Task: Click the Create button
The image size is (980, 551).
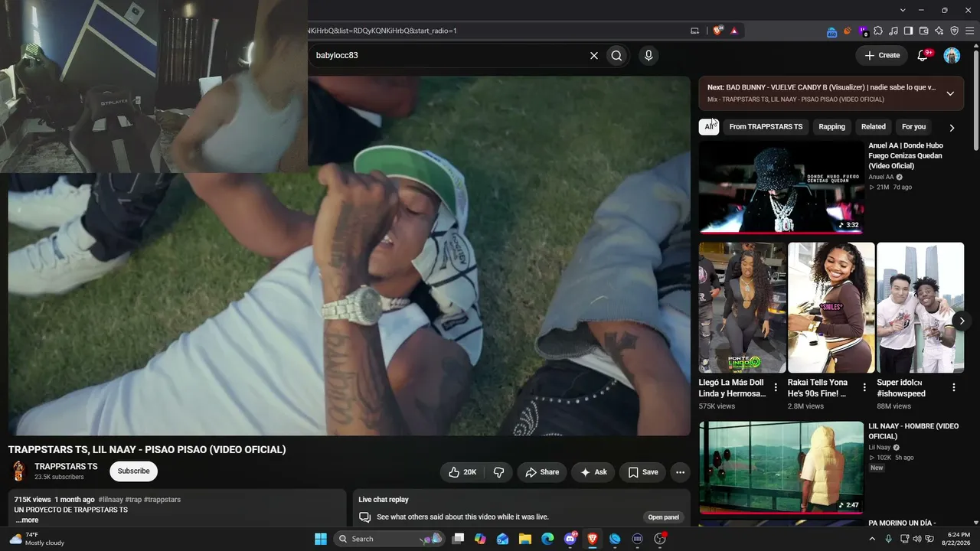Action: (x=882, y=55)
